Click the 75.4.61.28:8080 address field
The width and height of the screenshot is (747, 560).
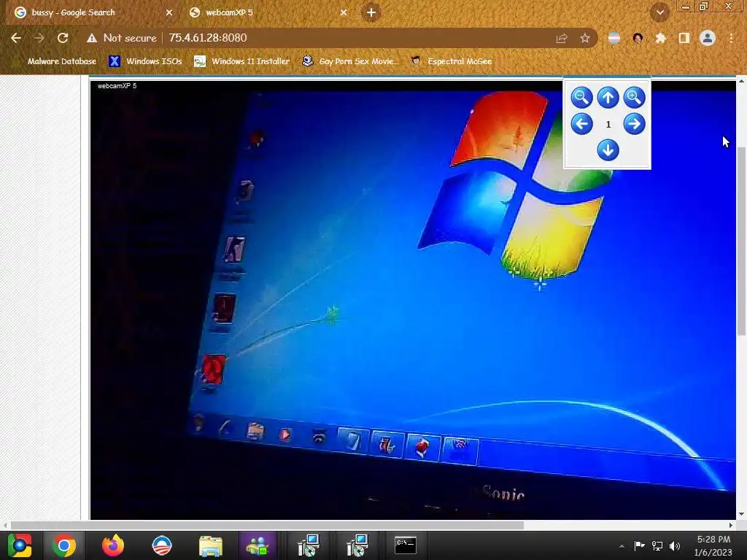pos(208,38)
